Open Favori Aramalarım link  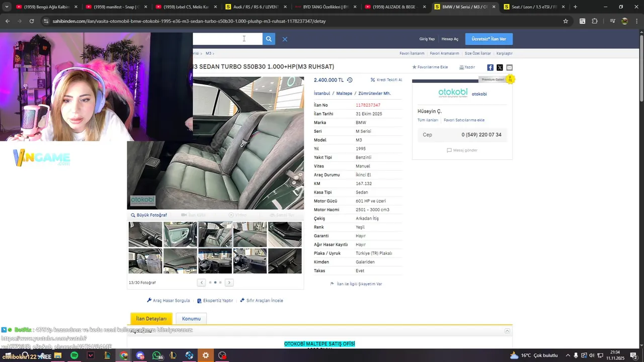[x=444, y=53]
